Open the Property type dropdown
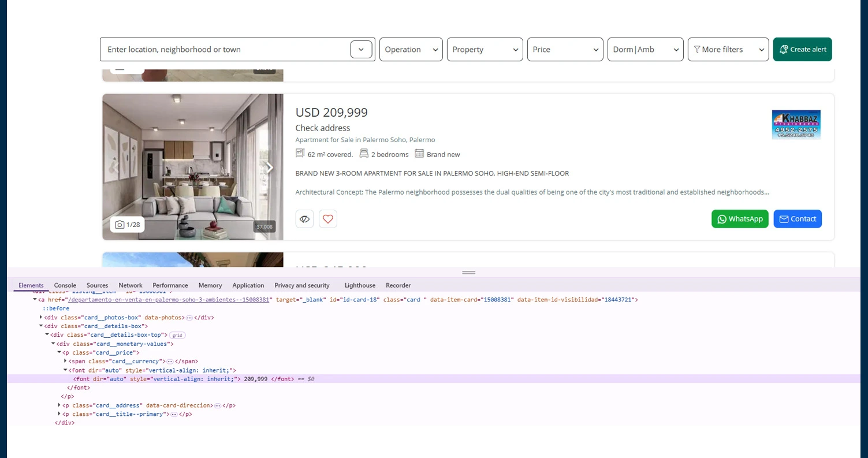Image resolution: width=868 pixels, height=458 pixels. click(x=485, y=50)
